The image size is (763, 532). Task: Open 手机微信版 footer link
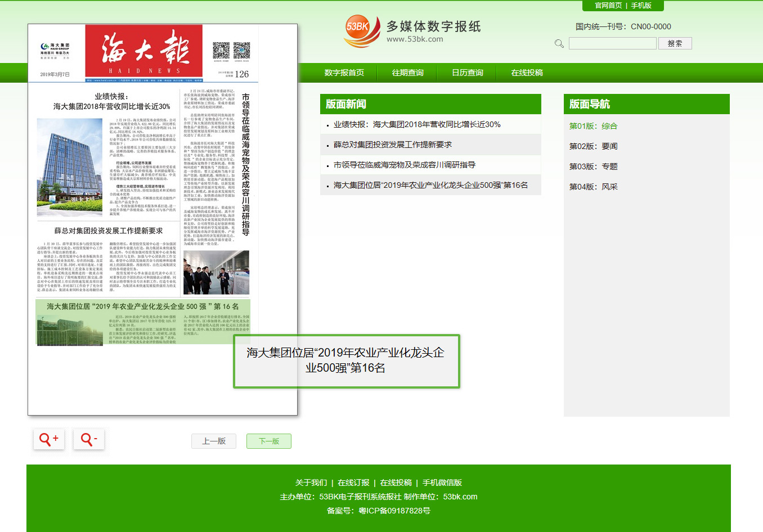[442, 483]
